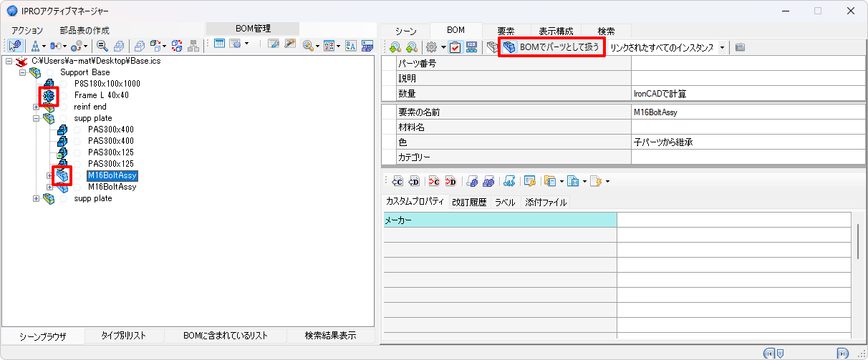Open the 部品表の作成 menu
Screen dimensions: 868x360
tap(85, 31)
